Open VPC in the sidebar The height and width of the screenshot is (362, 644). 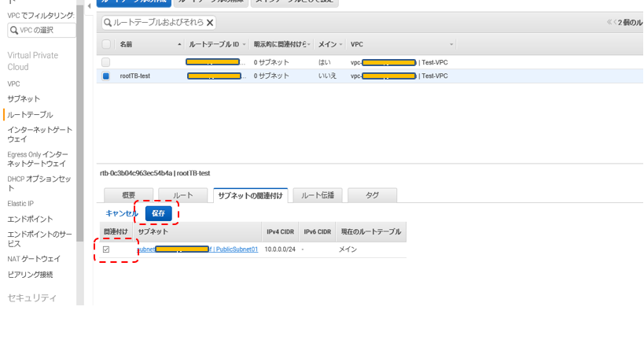tap(13, 84)
